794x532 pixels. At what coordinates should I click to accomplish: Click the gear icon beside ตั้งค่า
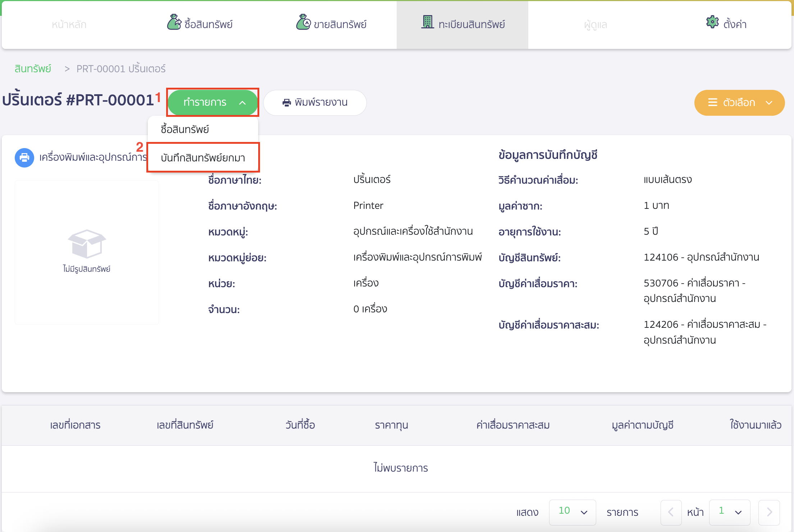[712, 22]
